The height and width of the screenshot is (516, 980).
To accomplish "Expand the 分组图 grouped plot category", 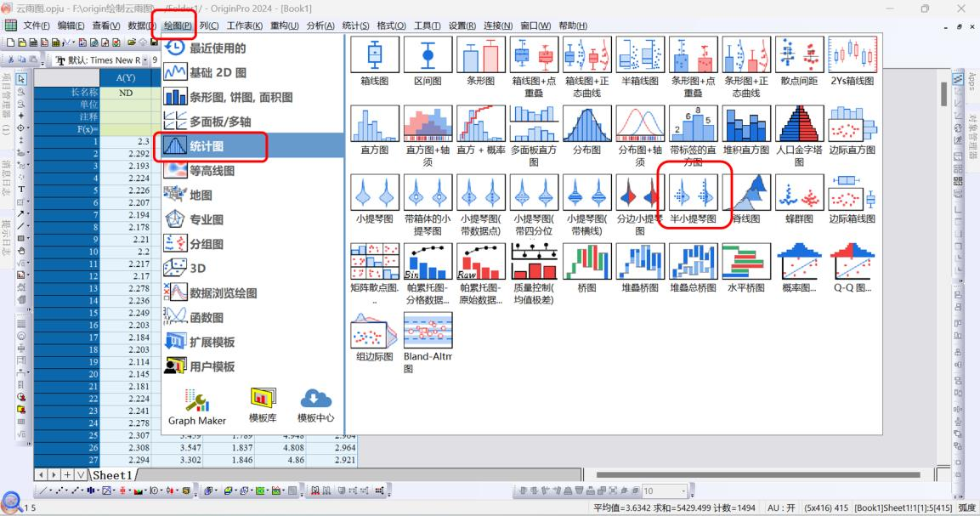I will coord(252,244).
